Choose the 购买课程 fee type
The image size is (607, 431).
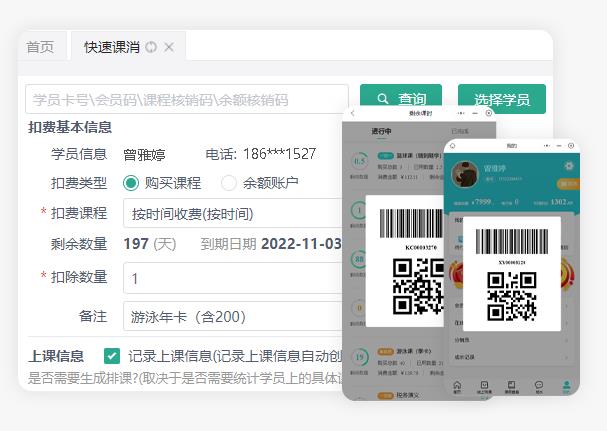[131, 183]
